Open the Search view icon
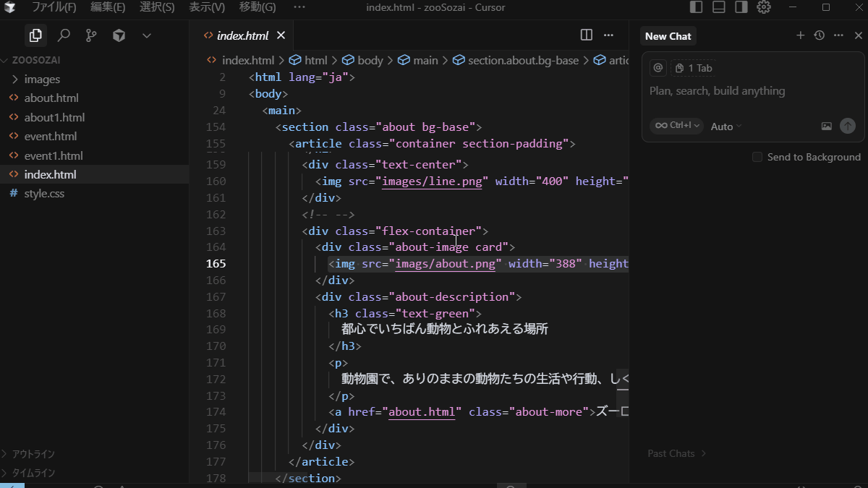Viewport: 868px width, 488px height. point(64,35)
